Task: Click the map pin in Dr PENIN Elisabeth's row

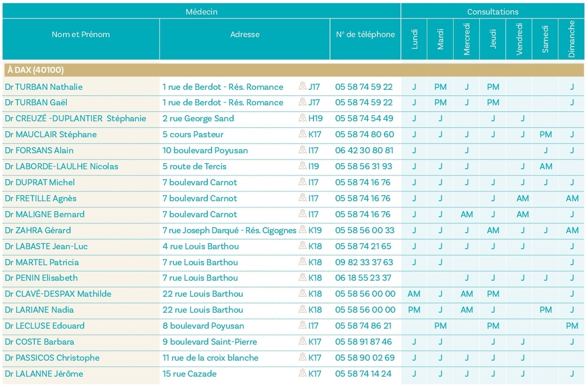Action: click(303, 277)
